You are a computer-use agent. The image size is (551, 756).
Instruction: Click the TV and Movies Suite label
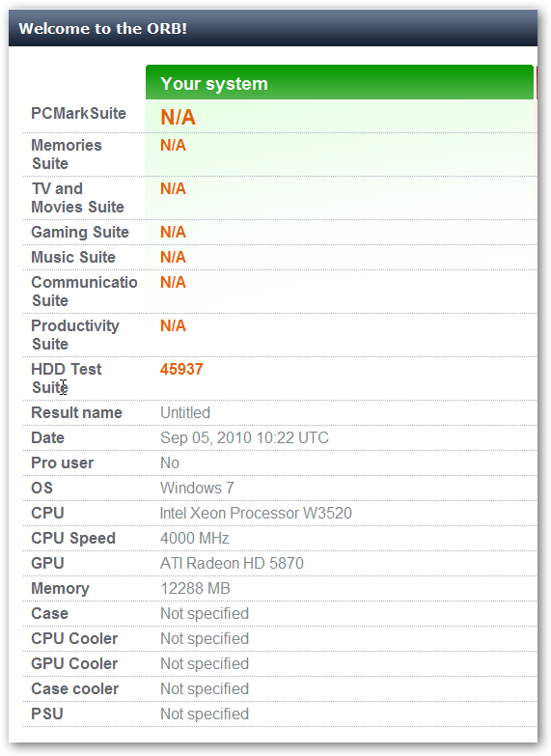pyautogui.click(x=77, y=198)
